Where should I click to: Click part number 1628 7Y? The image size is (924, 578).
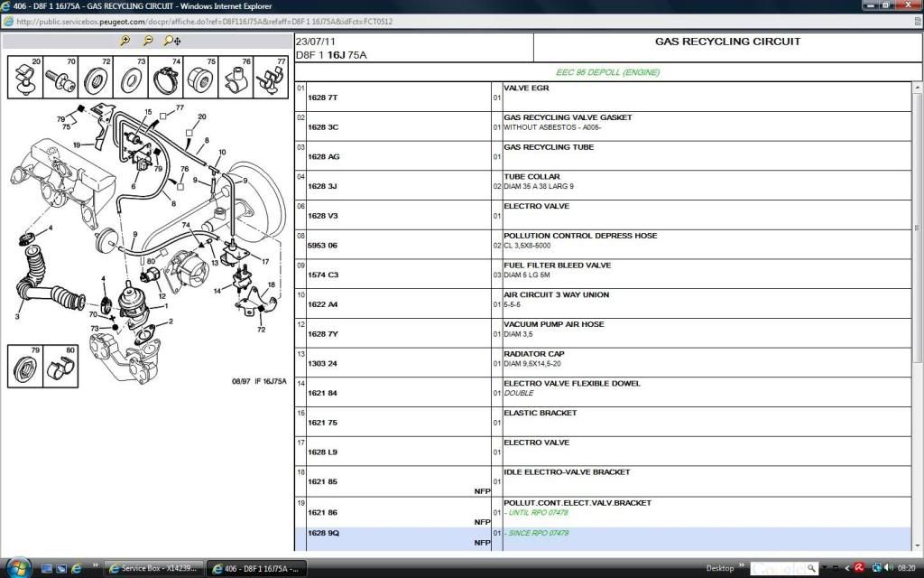click(322, 334)
